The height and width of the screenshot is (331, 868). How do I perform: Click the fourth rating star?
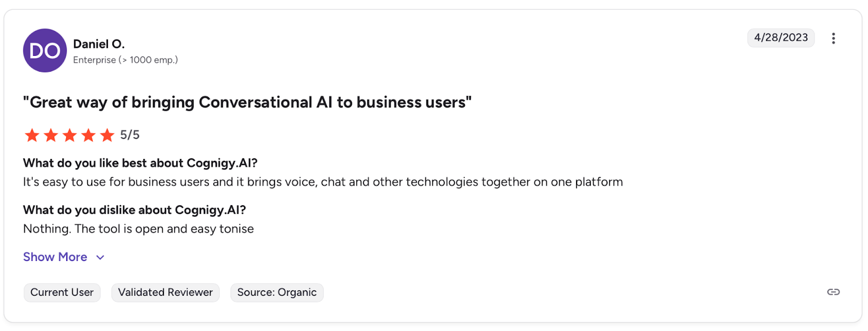(x=88, y=135)
